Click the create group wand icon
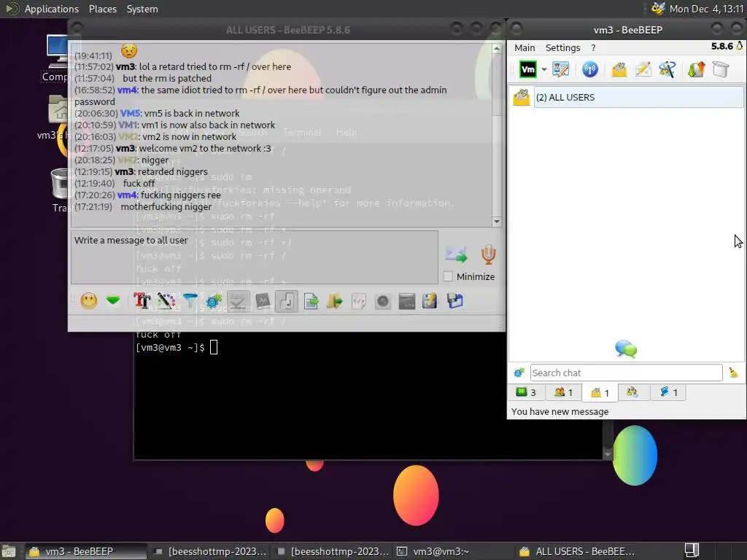 pos(667,69)
